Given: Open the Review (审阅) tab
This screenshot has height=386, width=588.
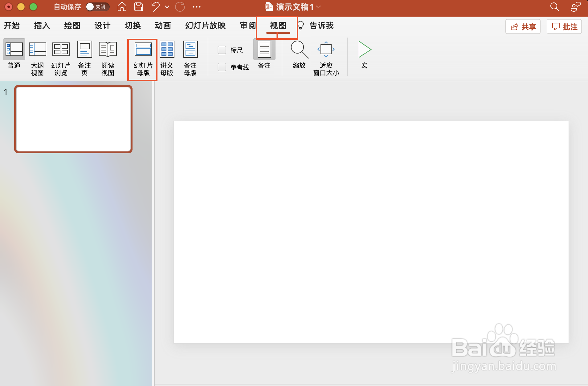Looking at the screenshot, I should pos(248,26).
